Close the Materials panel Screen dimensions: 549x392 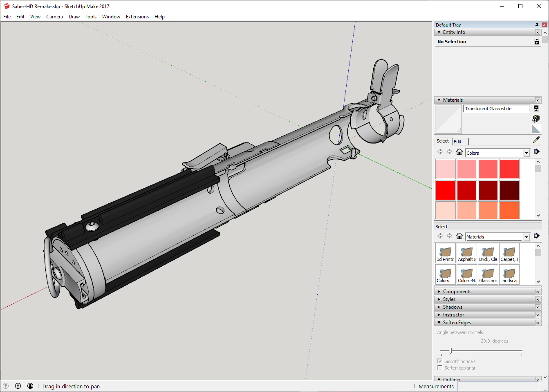tap(538, 100)
